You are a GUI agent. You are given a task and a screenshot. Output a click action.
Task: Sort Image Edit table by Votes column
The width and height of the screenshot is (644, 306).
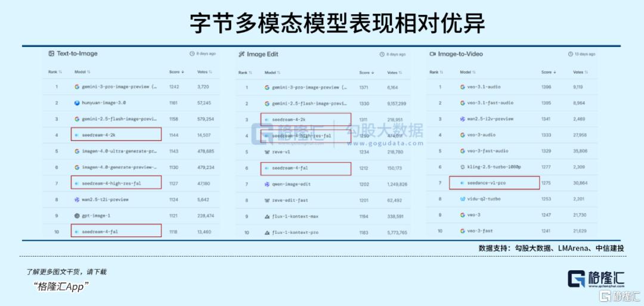click(x=394, y=73)
